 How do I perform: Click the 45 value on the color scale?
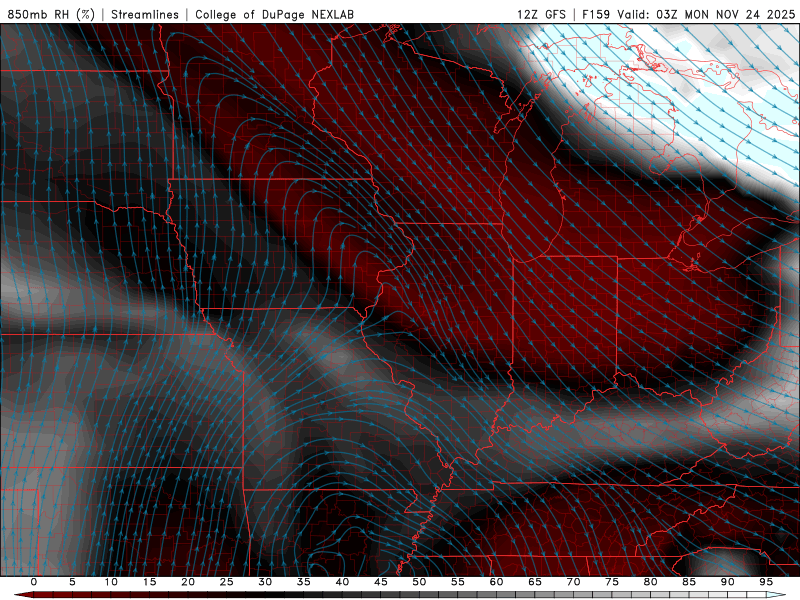[x=381, y=582]
